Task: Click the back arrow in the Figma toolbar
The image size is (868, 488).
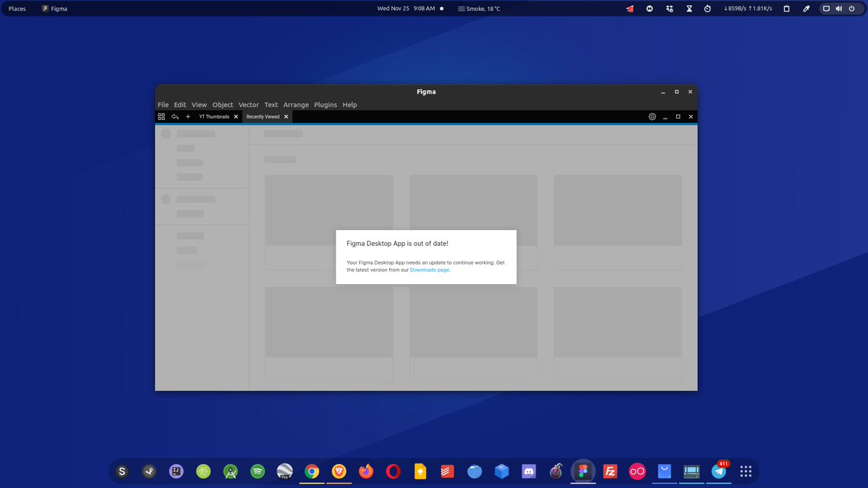Action: 174,116
